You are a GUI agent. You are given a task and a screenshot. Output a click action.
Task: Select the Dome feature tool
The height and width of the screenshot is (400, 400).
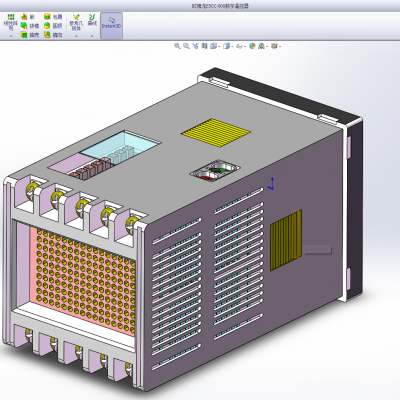click(x=53, y=26)
